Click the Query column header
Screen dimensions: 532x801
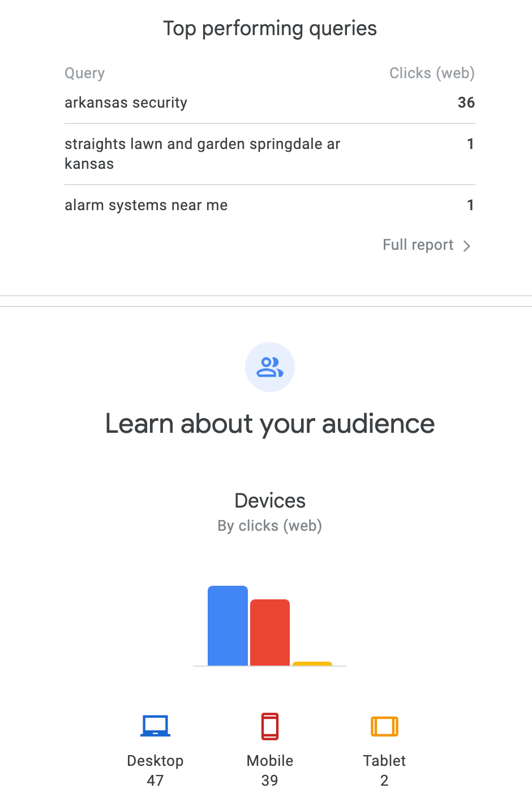(85, 73)
